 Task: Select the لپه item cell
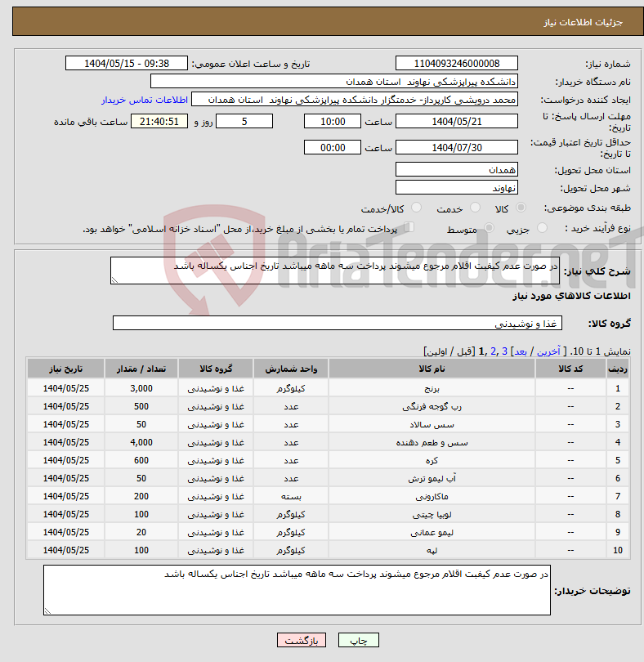[x=432, y=550]
